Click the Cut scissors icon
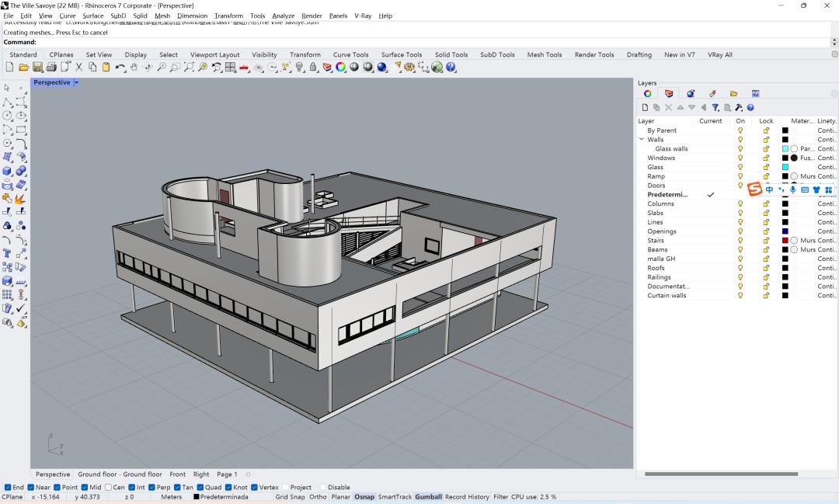This screenshot has height=504, width=839. click(x=78, y=67)
